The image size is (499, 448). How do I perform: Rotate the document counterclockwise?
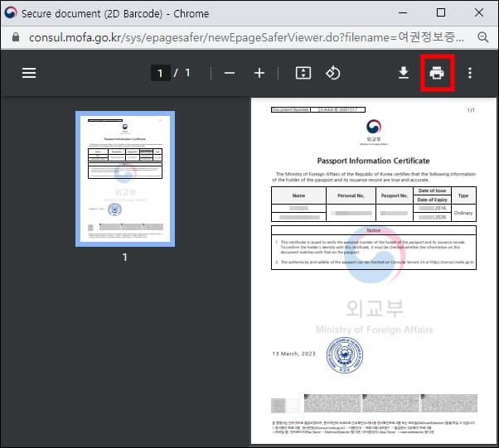pyautogui.click(x=333, y=73)
